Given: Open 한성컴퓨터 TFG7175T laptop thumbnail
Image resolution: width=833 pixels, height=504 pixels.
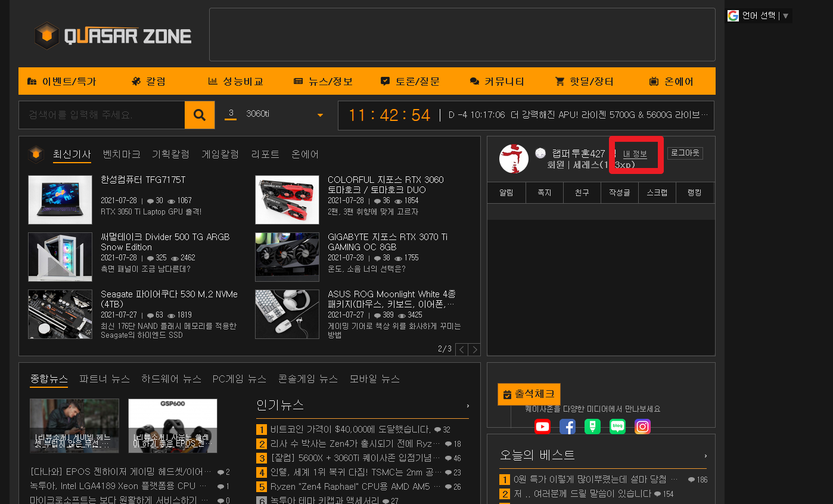Looking at the screenshot, I should pyautogui.click(x=60, y=200).
